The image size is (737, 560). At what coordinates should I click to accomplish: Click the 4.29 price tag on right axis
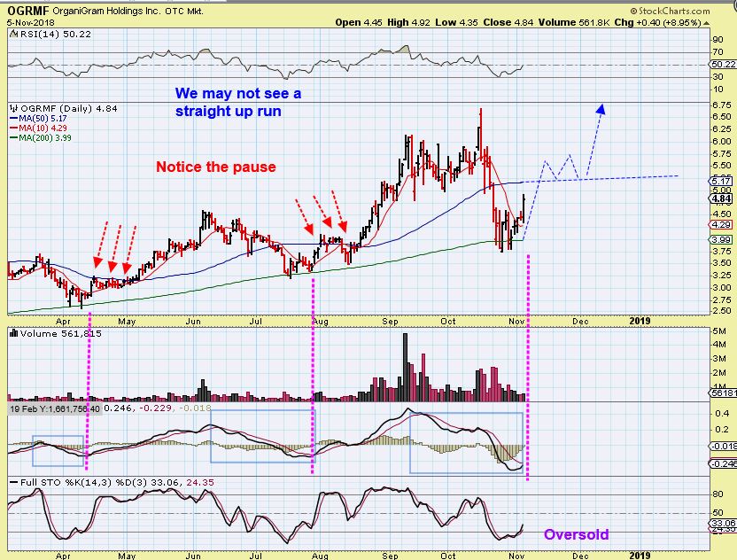click(721, 225)
